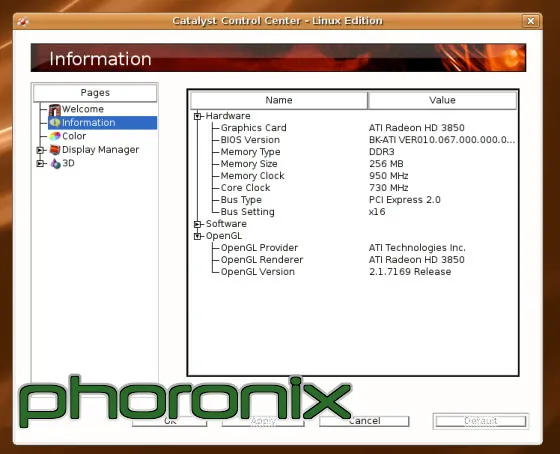
Task: Select the Graphics Card row
Action: coord(253,128)
